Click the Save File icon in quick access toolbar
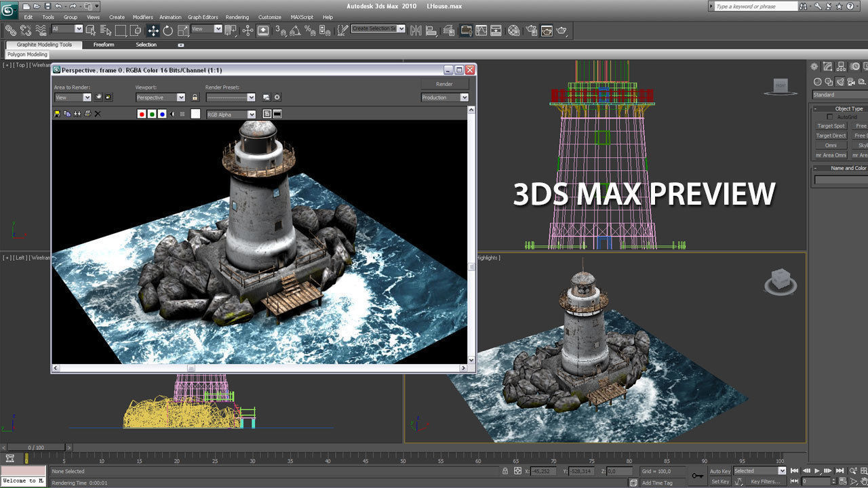The height and width of the screenshot is (488, 868). tap(47, 6)
